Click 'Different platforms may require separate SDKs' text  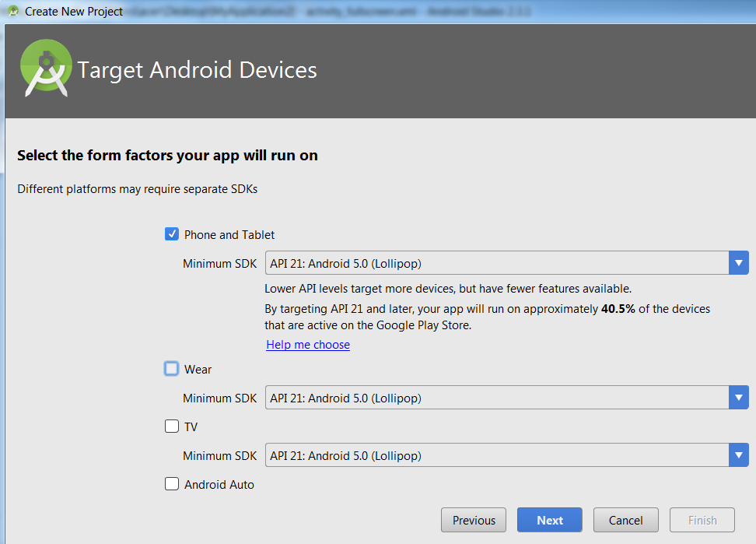click(138, 189)
